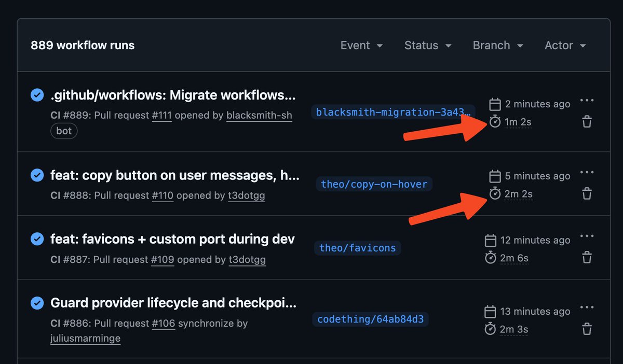Screen dimensions: 623x364
Task: Open the Guard provider lifecycle run
Action: (173, 303)
